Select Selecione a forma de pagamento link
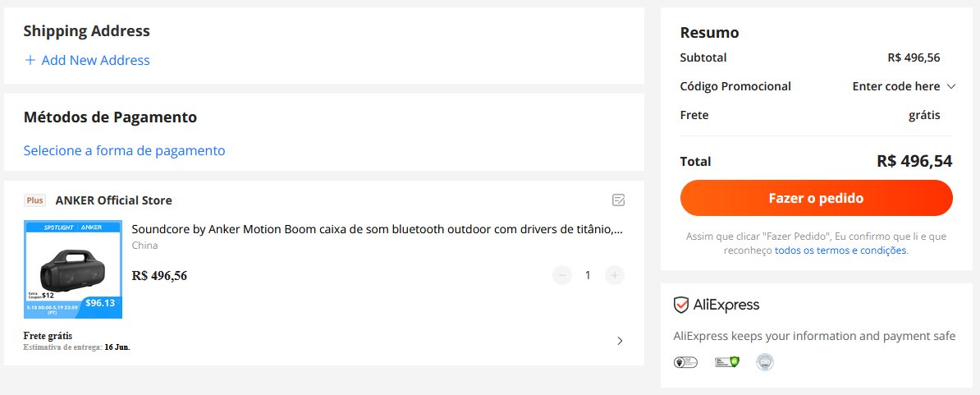Viewport: 980px width, 395px height. [125, 150]
